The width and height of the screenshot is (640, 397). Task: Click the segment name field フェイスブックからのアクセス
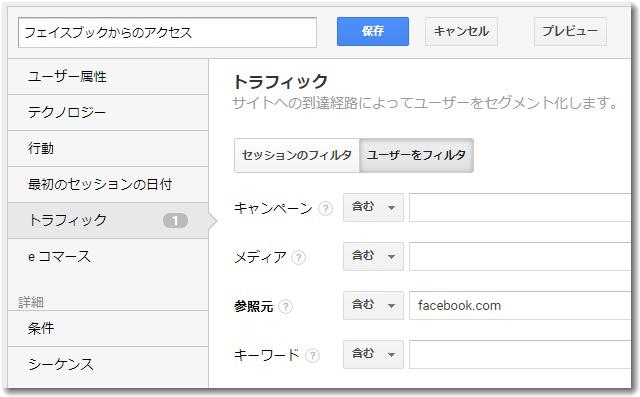coord(167,32)
